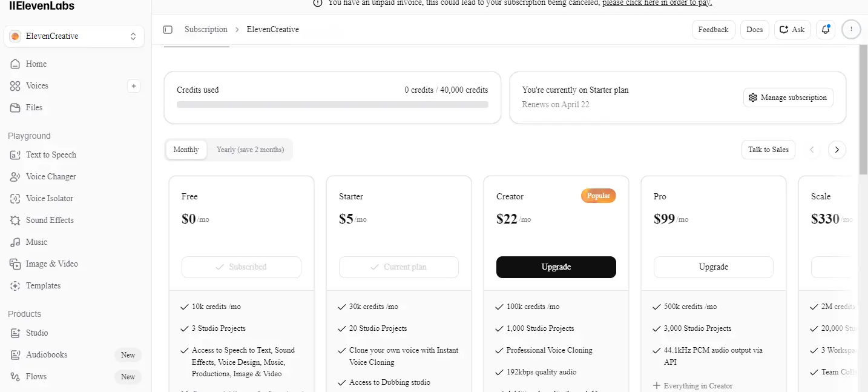Click Subscription breadcrumb
868x392 pixels.
click(206, 30)
